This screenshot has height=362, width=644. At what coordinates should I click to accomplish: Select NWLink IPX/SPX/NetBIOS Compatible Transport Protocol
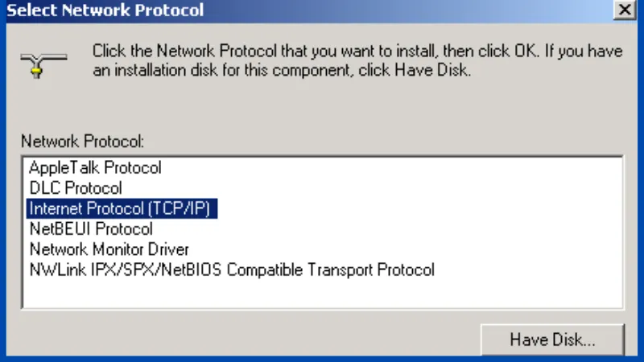coord(232,269)
